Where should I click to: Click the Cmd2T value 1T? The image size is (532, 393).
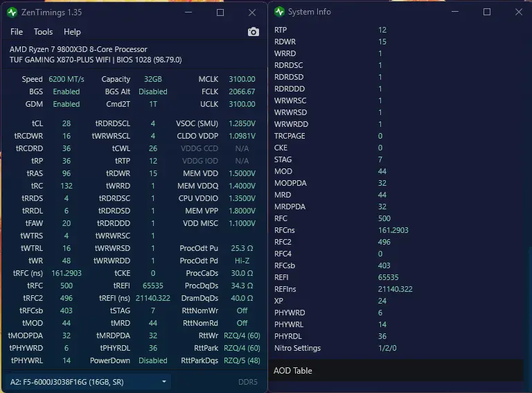[153, 104]
